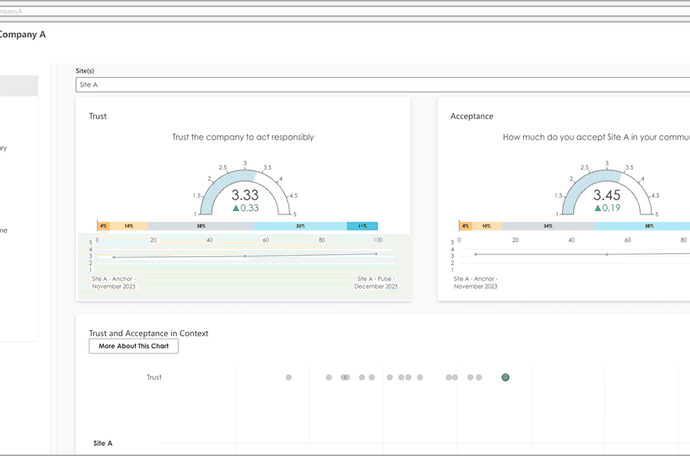Click the 38% grey segment in Trust bar

pyautogui.click(x=201, y=227)
